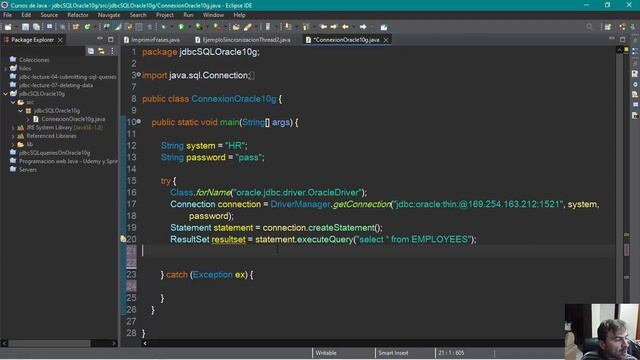Open the Refactor menu

click(78, 15)
